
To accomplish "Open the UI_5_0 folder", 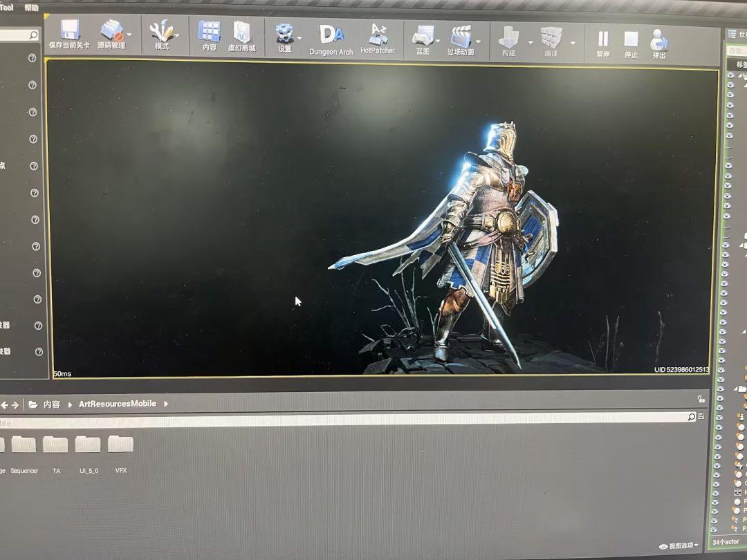I will [89, 454].
